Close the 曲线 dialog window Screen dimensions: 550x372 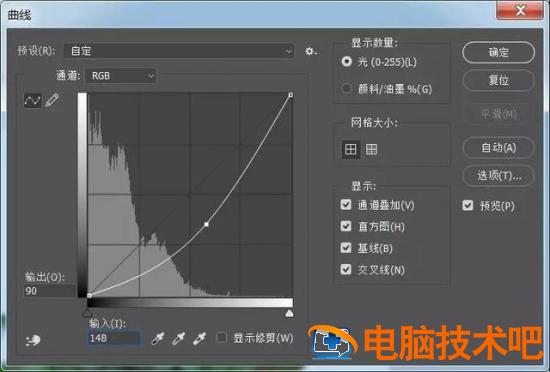click(x=520, y=10)
